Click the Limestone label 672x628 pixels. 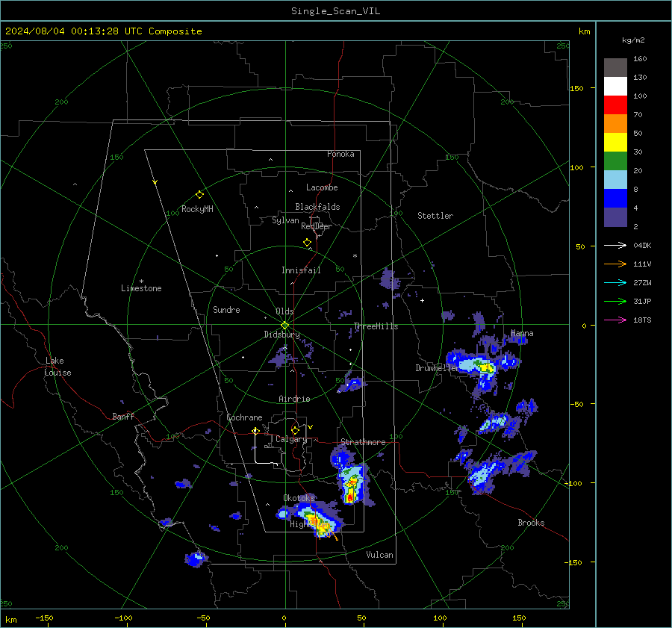pos(141,288)
